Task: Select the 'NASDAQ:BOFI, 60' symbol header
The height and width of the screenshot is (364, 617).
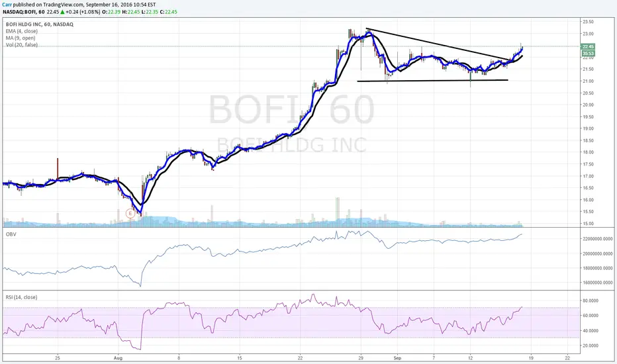Action: (23, 12)
